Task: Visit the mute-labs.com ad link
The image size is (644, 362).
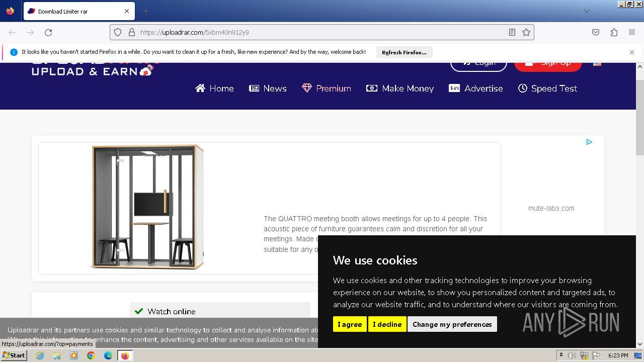Action: tap(551, 208)
